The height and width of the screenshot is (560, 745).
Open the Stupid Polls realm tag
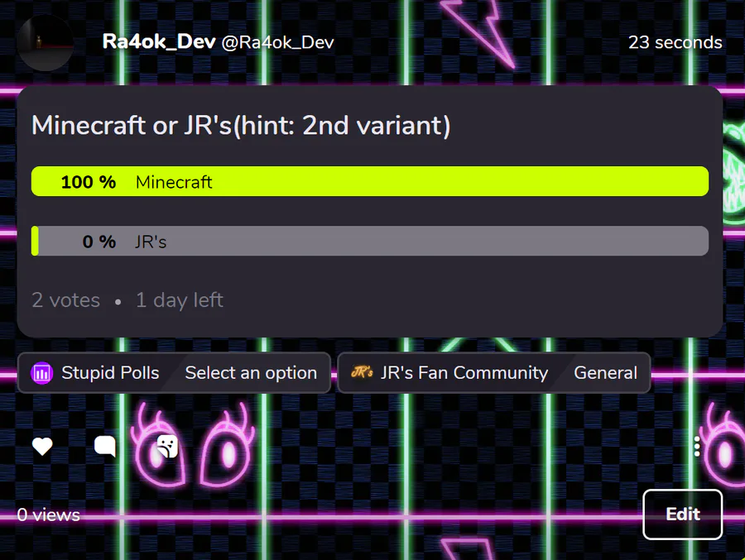96,373
